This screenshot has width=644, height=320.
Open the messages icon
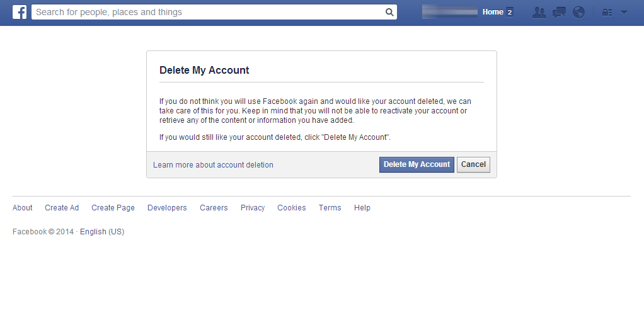coord(559,13)
